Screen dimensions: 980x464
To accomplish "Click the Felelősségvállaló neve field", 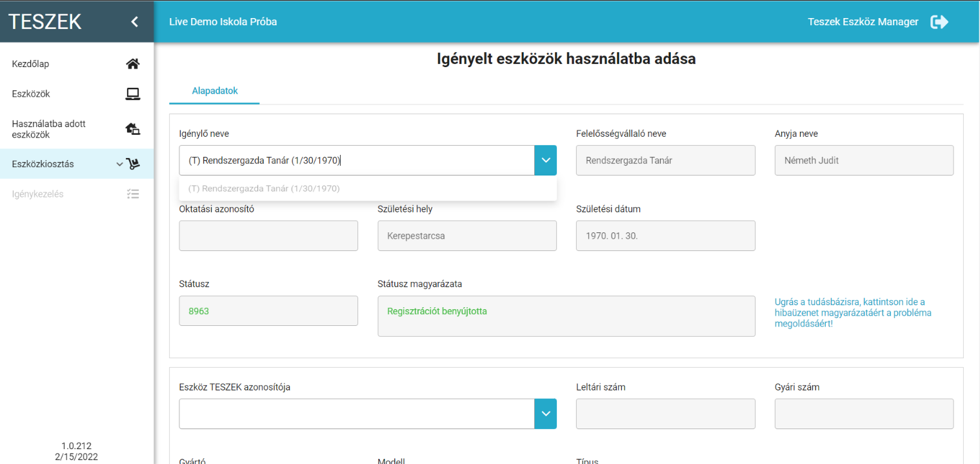I will click(666, 160).
